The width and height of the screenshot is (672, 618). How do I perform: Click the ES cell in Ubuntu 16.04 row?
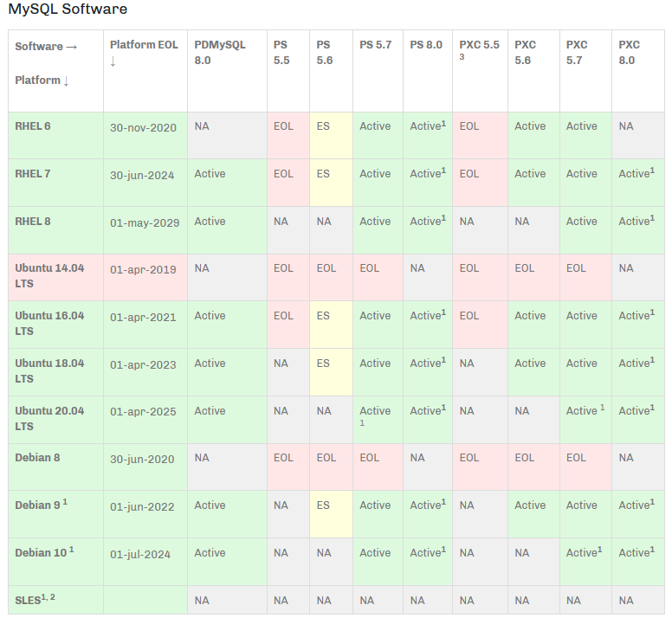[332, 325]
